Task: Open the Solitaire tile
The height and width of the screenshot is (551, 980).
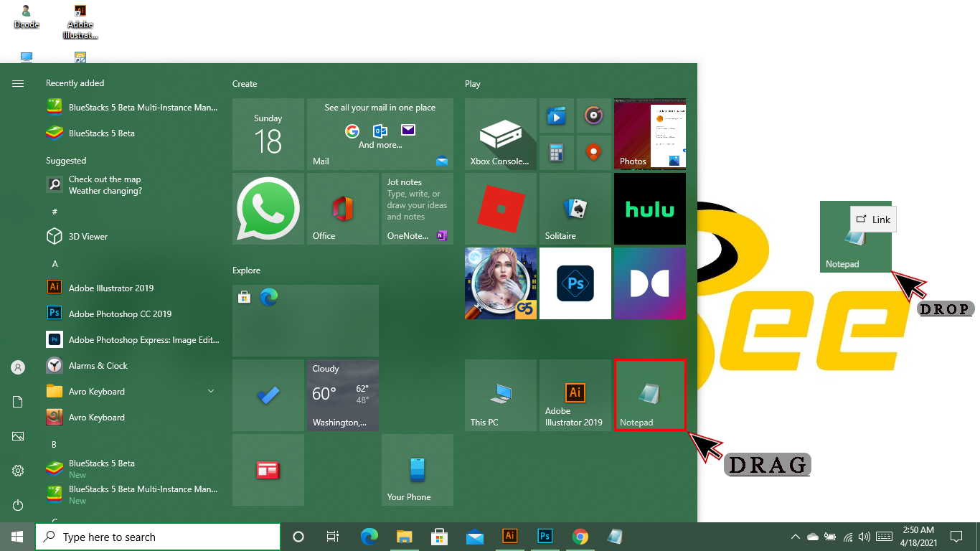Action: [575, 209]
